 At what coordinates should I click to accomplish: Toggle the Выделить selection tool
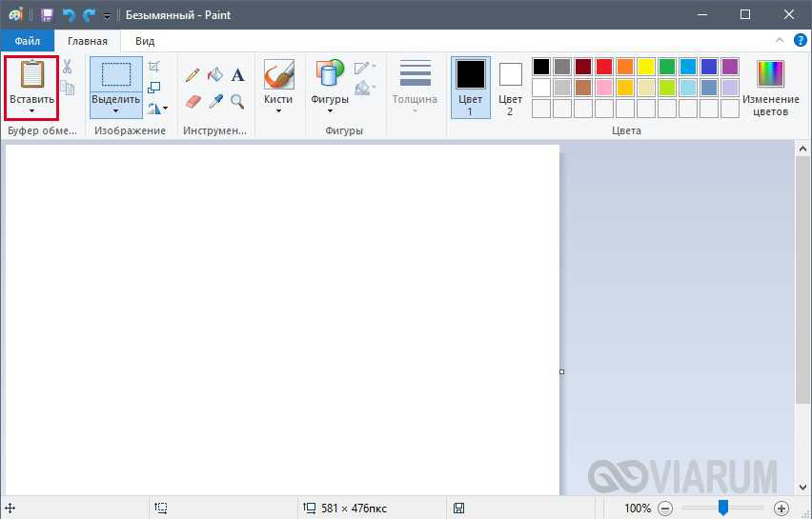pyautogui.click(x=116, y=76)
